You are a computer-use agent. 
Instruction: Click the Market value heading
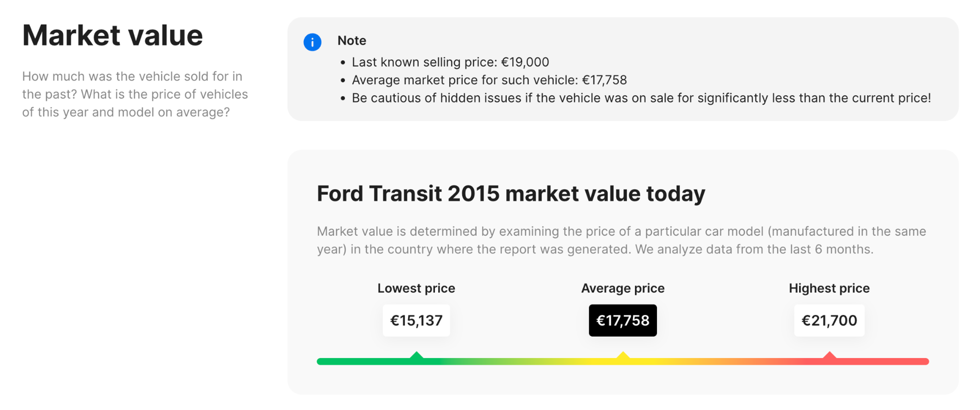[113, 35]
